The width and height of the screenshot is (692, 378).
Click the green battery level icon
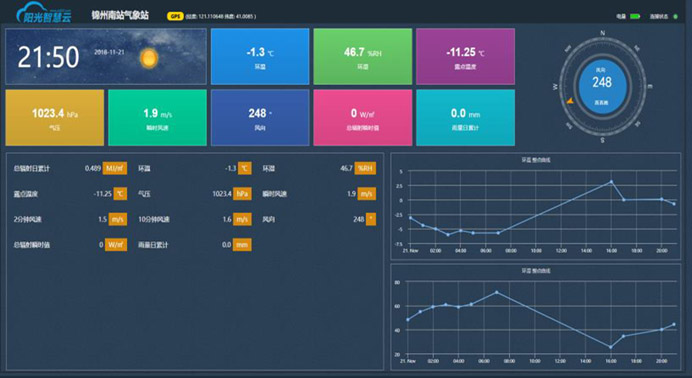coord(635,16)
